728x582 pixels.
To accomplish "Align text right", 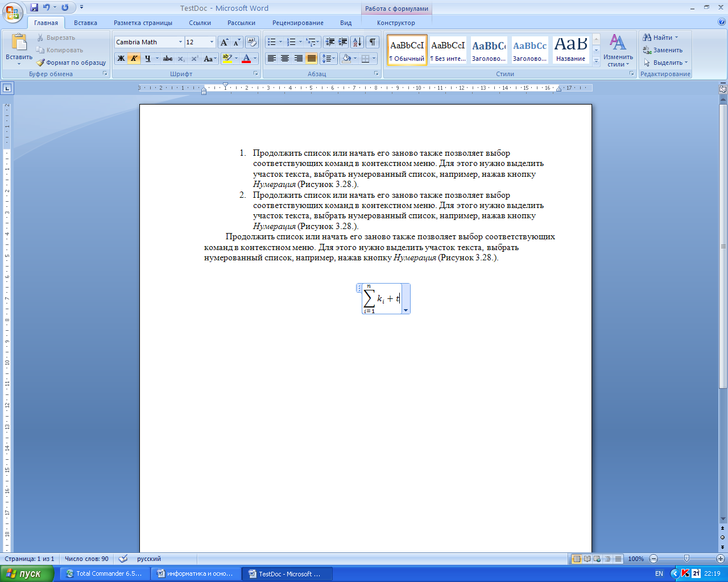I will 298,59.
